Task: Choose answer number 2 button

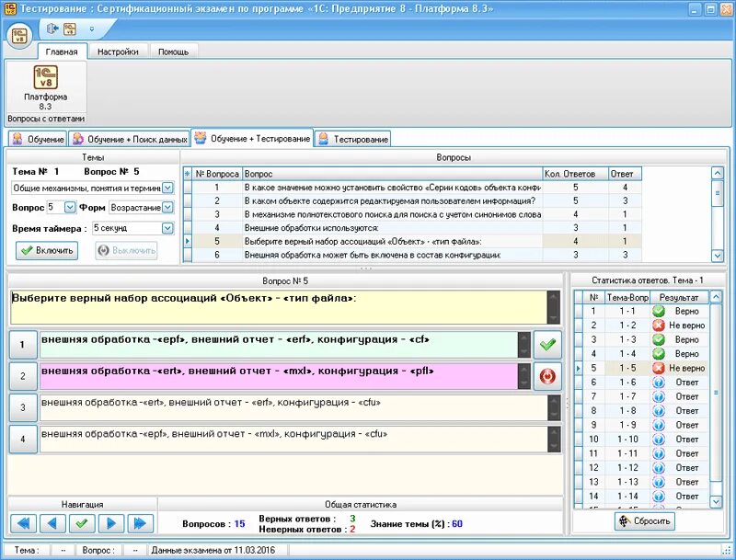Action: point(22,376)
